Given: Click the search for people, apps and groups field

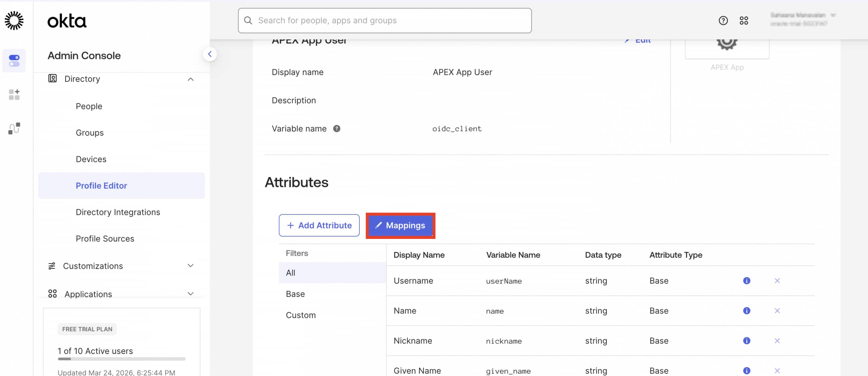Looking at the screenshot, I should (x=383, y=20).
